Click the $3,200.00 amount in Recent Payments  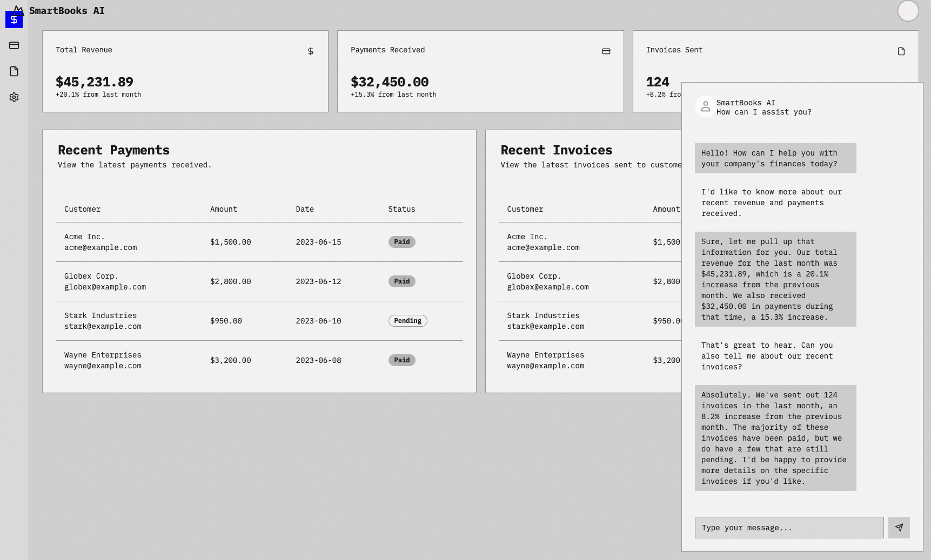click(231, 360)
